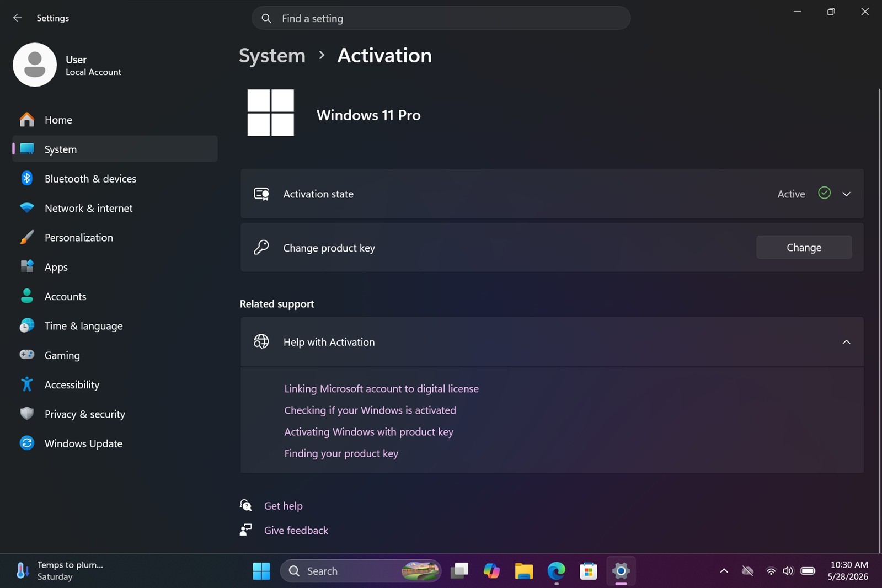Collapse the Help with Activation section

point(846,342)
